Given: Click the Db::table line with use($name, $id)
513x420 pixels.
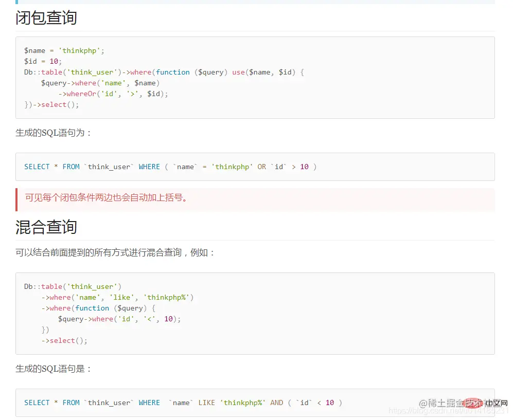Looking at the screenshot, I should click(x=164, y=72).
